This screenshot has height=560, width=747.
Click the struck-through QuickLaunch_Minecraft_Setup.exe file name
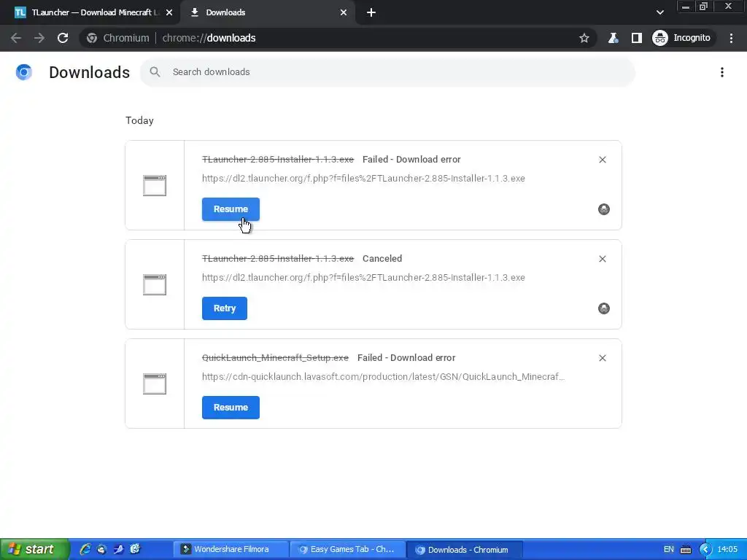coord(275,357)
